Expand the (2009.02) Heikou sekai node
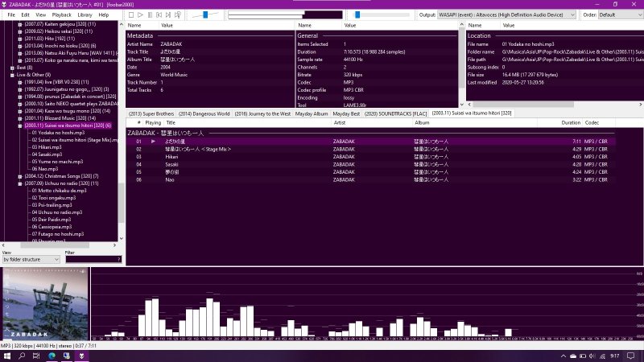The width and height of the screenshot is (644, 362). 19,31
